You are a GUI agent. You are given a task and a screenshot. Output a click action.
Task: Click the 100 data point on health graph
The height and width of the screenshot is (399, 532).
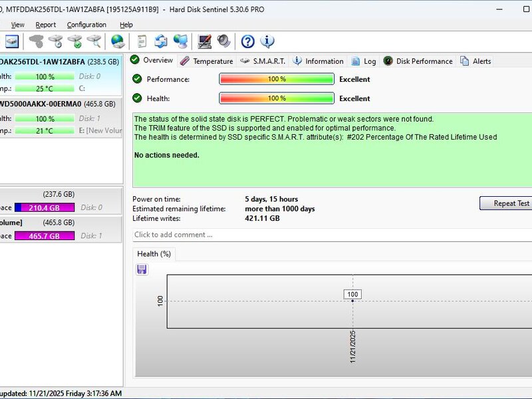tap(352, 301)
